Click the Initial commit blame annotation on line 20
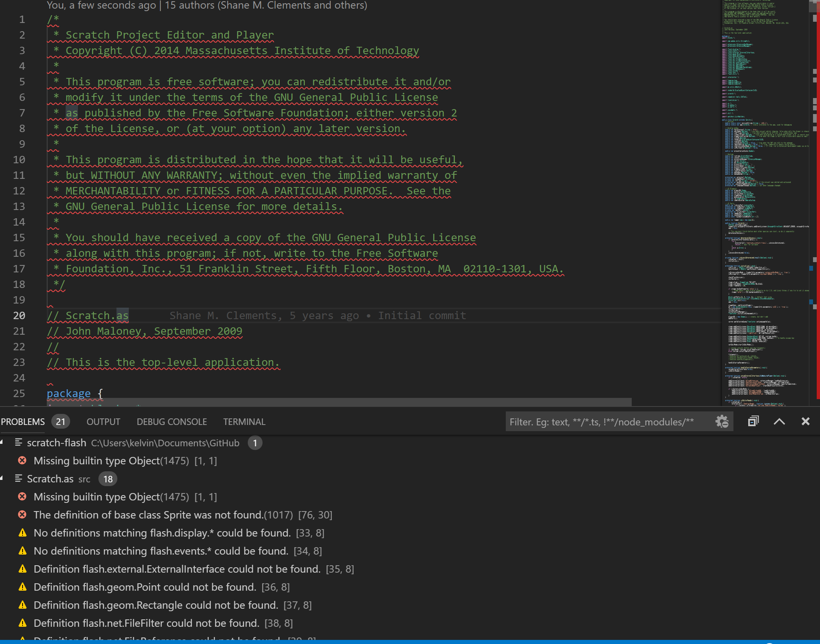 tap(422, 315)
